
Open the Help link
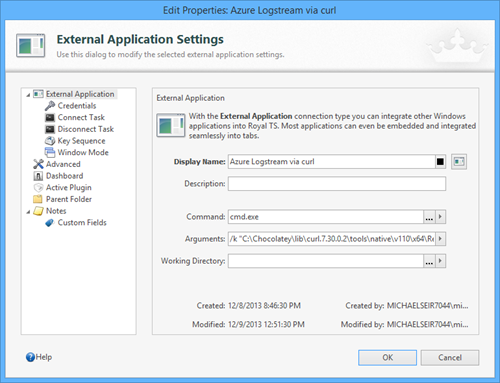coord(44,357)
